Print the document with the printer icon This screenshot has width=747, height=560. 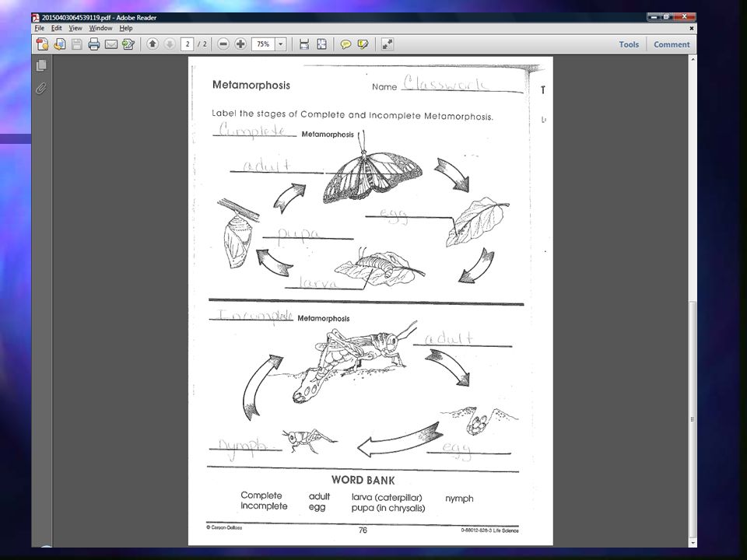point(94,44)
